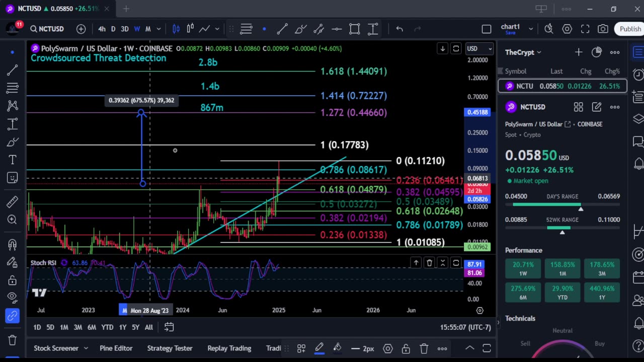Change drawing line color pencil icon

tap(319, 348)
